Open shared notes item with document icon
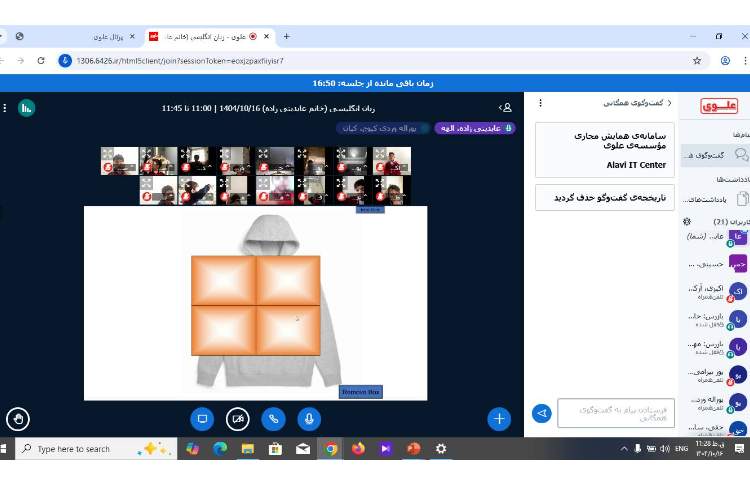This screenshot has width=750, height=480. pos(715,199)
